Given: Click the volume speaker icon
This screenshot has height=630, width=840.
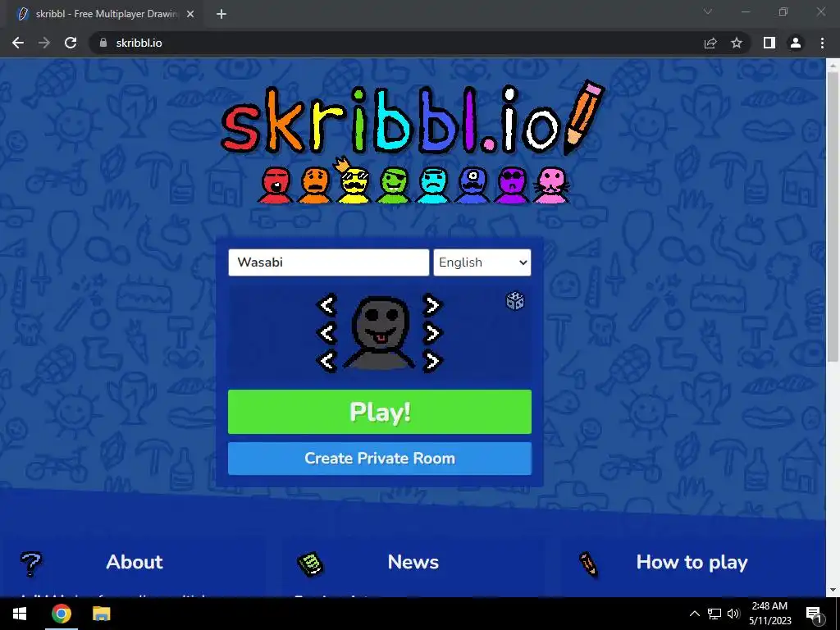Looking at the screenshot, I should [x=733, y=614].
